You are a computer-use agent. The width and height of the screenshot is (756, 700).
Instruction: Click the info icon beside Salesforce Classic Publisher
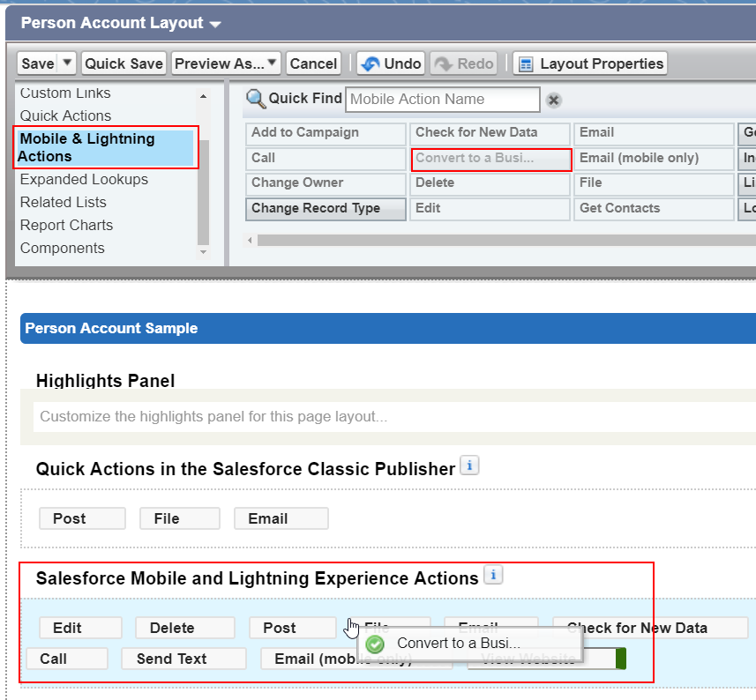(x=469, y=465)
